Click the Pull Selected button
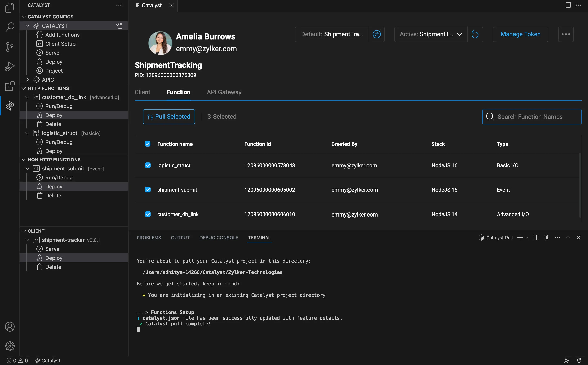 pyautogui.click(x=169, y=117)
